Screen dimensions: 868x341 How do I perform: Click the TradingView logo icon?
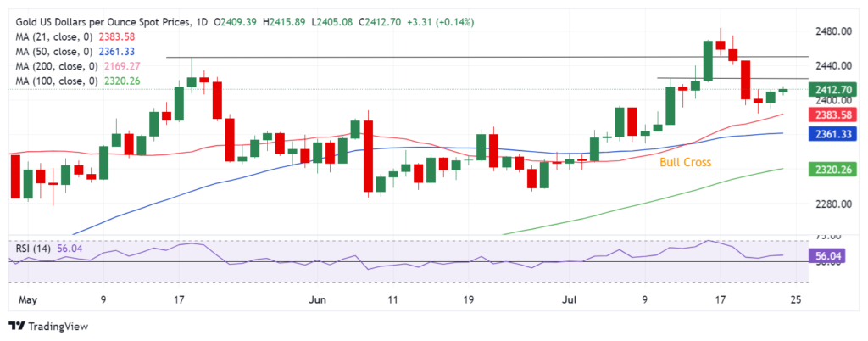(x=17, y=326)
